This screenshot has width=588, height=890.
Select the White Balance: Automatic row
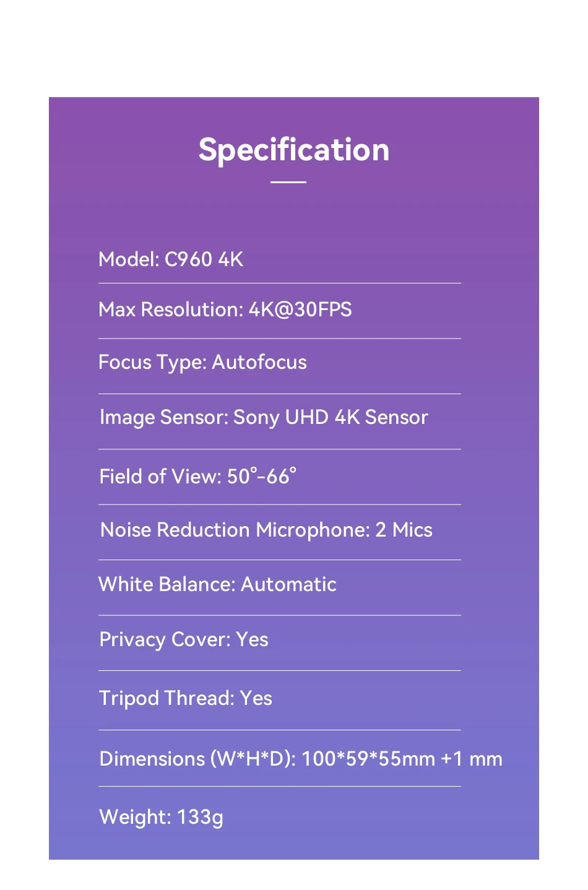pos(217,585)
